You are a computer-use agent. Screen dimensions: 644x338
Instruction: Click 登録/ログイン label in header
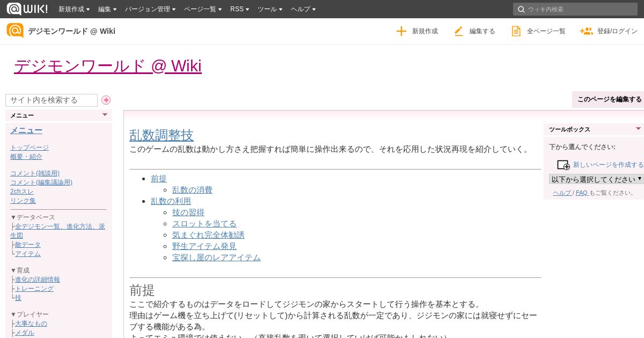(617, 31)
